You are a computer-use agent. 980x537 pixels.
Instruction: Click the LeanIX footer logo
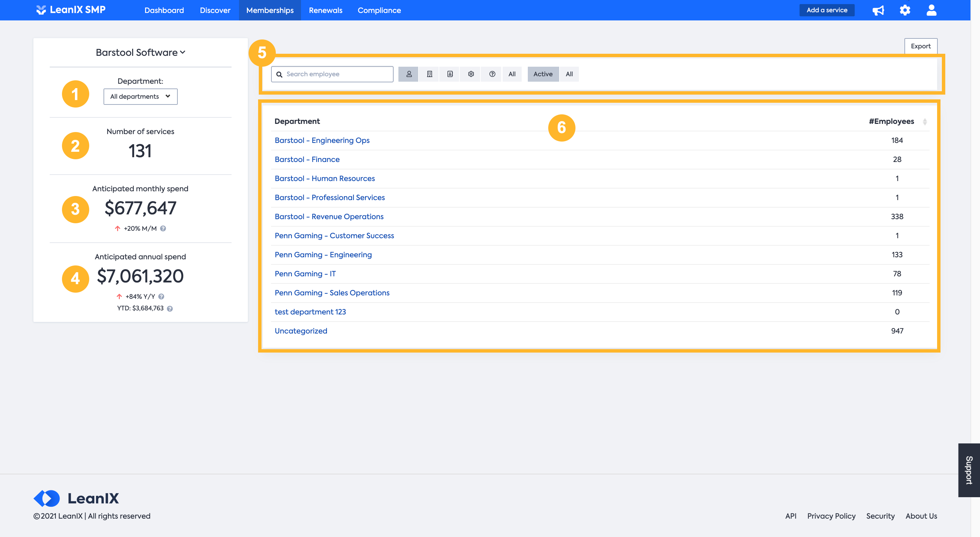pos(76,498)
